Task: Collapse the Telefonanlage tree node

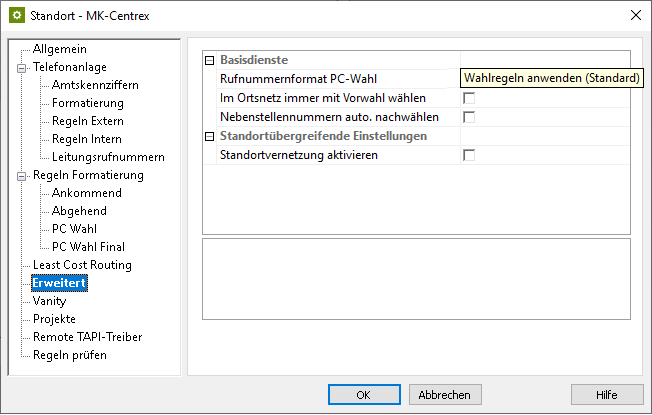Action: 20,67
